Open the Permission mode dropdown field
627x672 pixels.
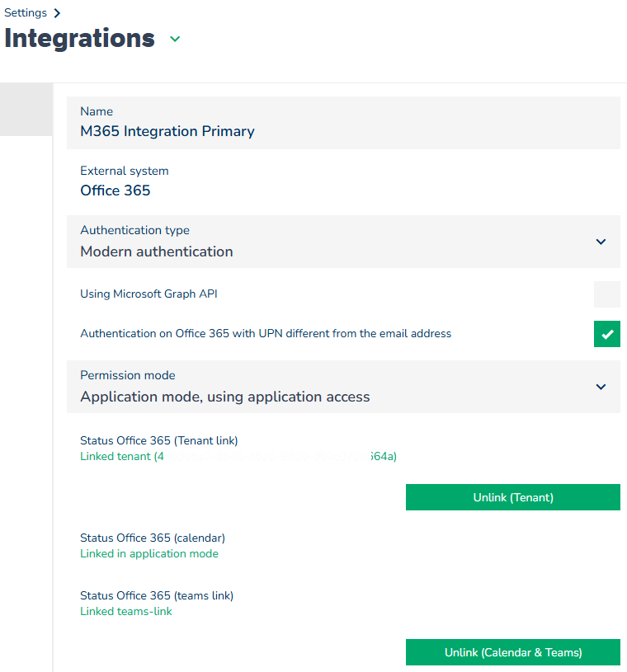(x=330, y=387)
